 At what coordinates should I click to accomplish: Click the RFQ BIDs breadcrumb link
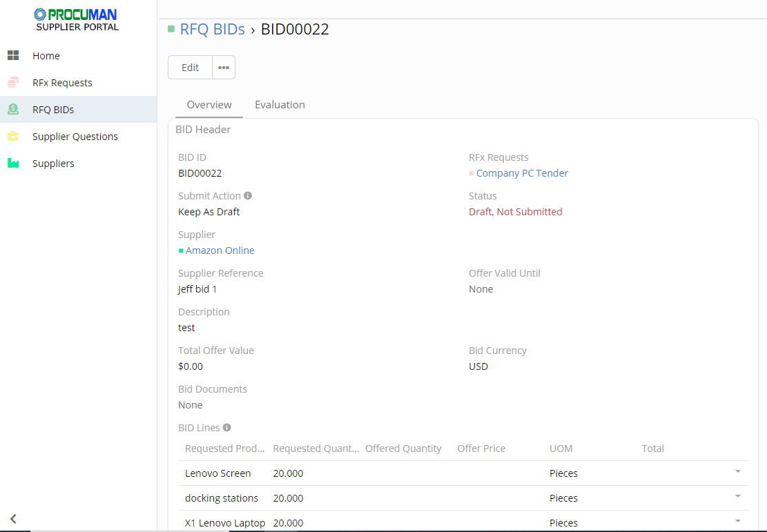pyautogui.click(x=213, y=29)
